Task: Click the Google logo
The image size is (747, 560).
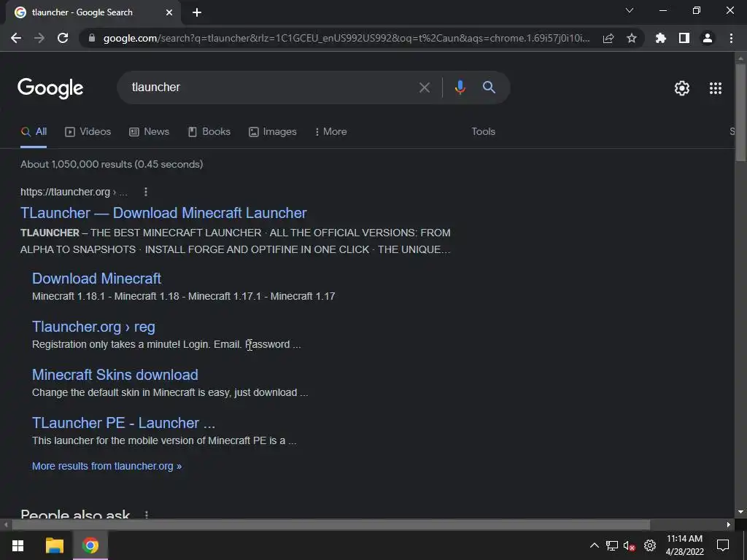Action: coord(50,88)
